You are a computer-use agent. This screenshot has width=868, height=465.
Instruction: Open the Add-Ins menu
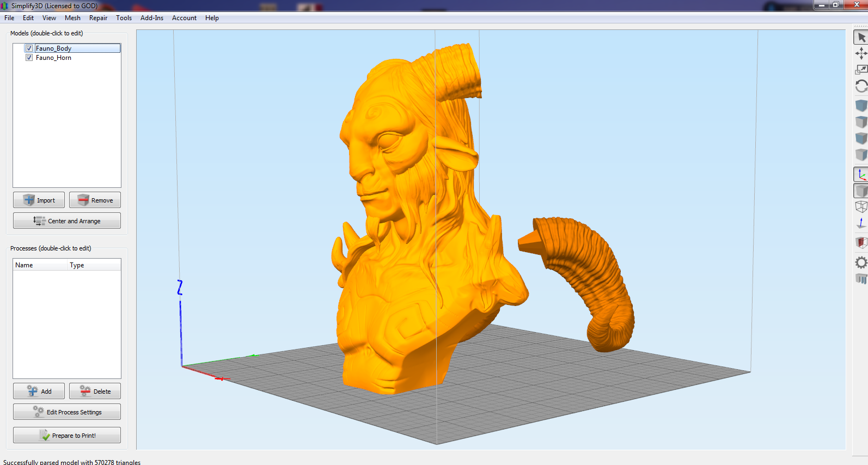(x=152, y=18)
